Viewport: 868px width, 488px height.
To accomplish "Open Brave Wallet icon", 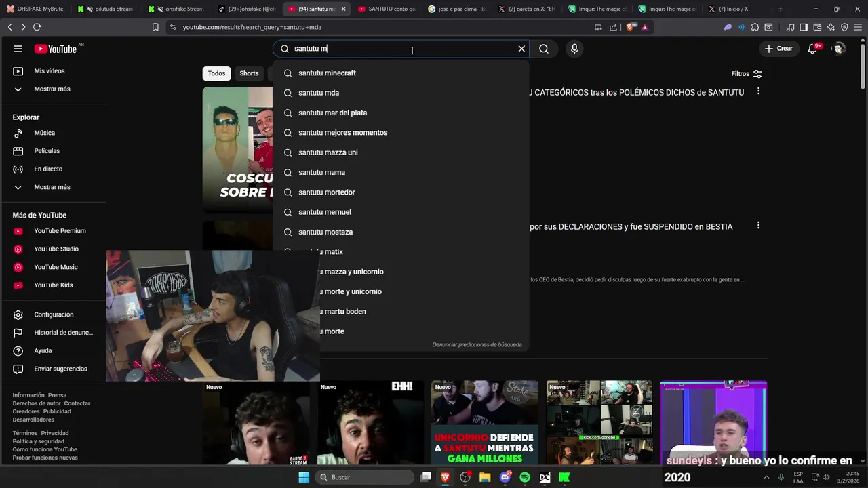I will coord(817,27).
